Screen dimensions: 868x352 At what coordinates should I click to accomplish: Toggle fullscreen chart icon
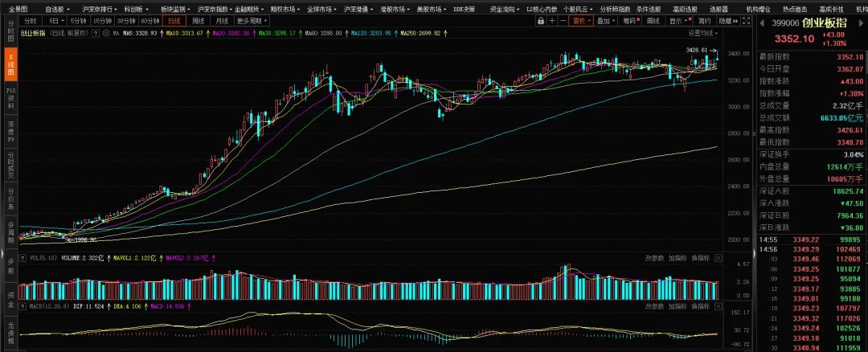pyautogui.click(x=746, y=21)
